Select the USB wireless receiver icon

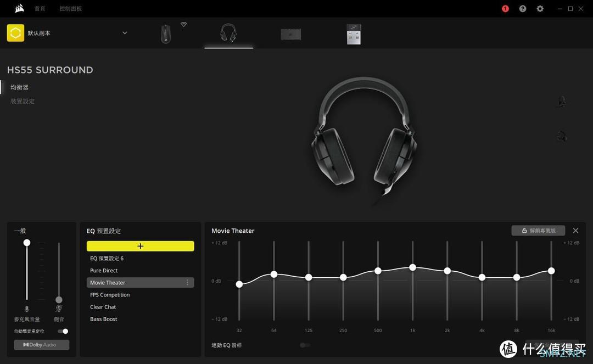(354, 34)
